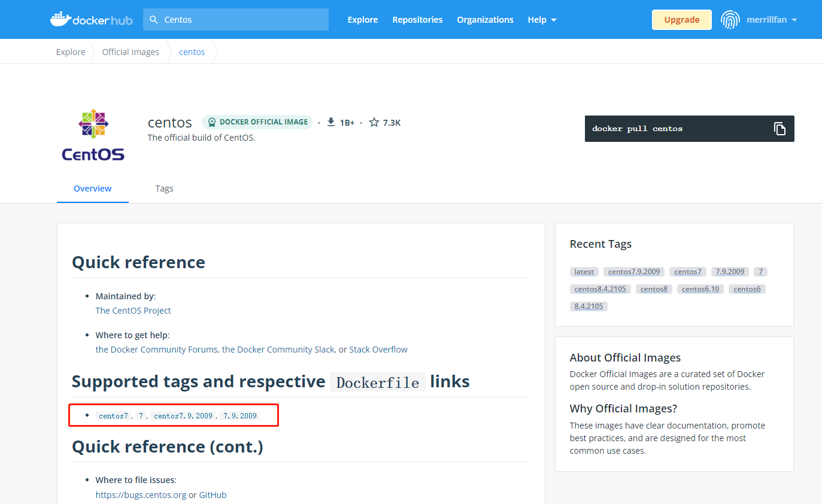
Task: Select 7.9.2009 in Recent Tags
Action: [730, 272]
